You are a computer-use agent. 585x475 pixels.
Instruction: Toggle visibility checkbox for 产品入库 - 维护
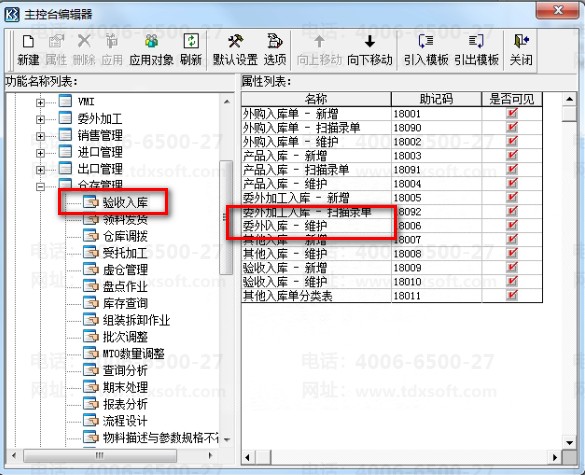pyautogui.click(x=512, y=183)
